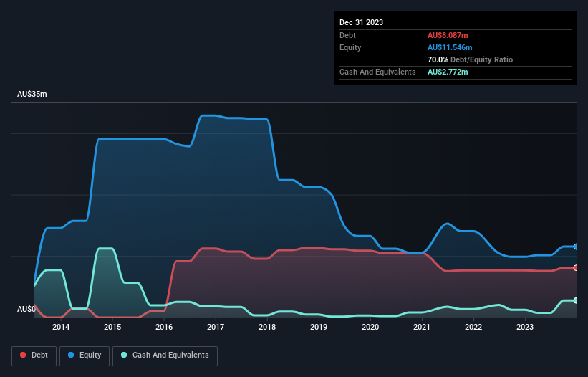Click the 2018 x-axis label
This screenshot has width=588, height=377.
click(x=267, y=327)
